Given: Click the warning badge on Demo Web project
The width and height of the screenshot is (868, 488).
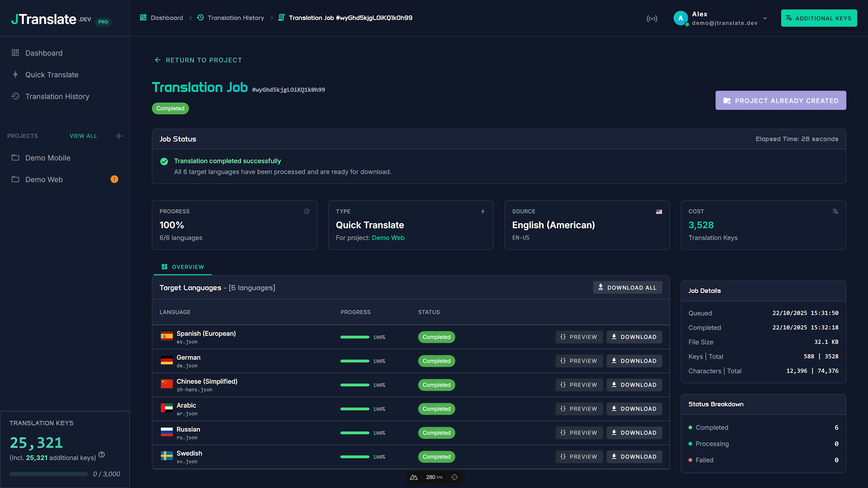Looking at the screenshot, I should pyautogui.click(x=114, y=179).
